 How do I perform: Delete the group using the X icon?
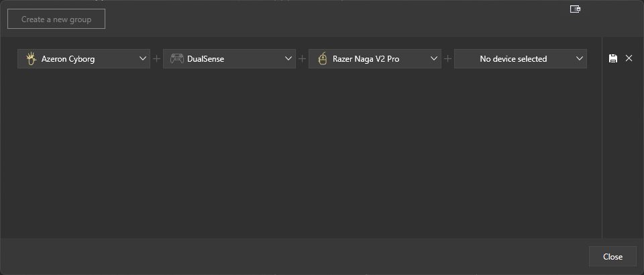click(629, 59)
